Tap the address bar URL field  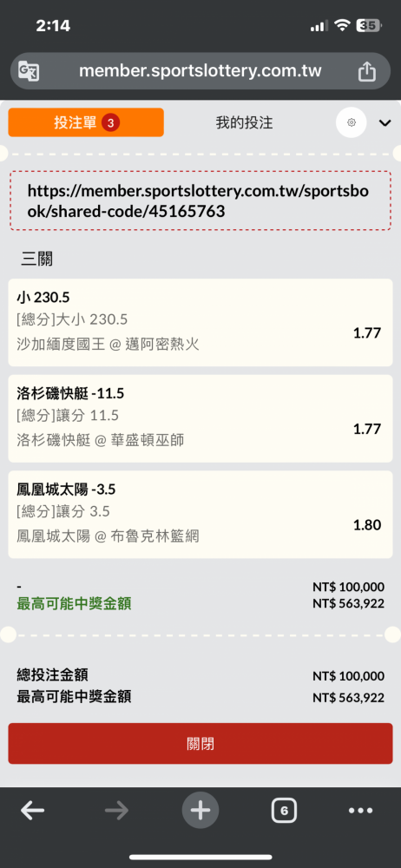pyautogui.click(x=200, y=71)
